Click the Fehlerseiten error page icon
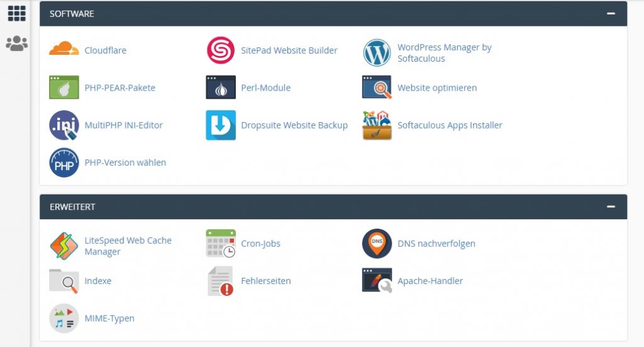The image size is (644, 347). 221,281
